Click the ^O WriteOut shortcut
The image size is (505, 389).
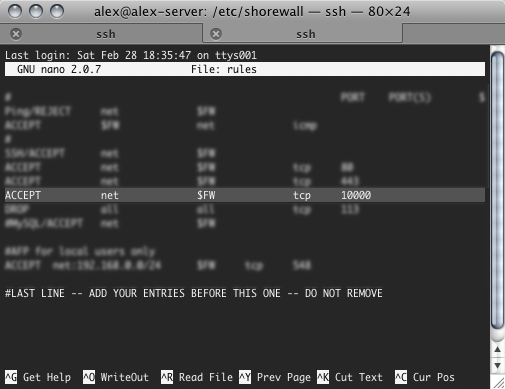click(x=116, y=377)
